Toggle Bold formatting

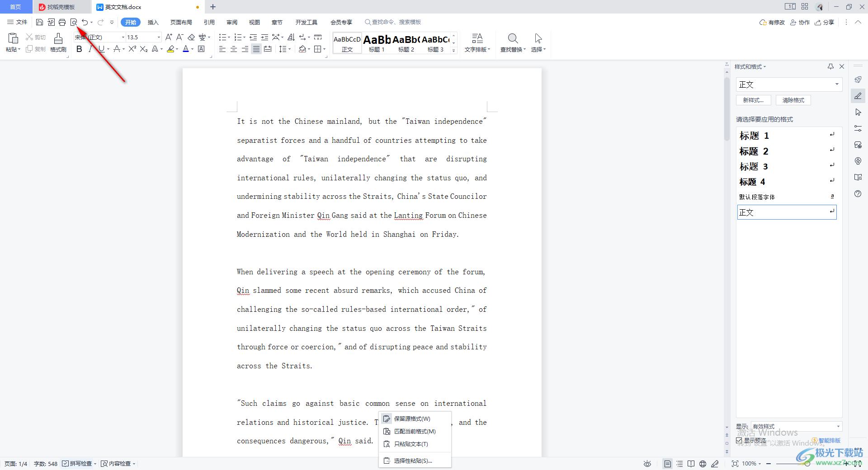[79, 49]
